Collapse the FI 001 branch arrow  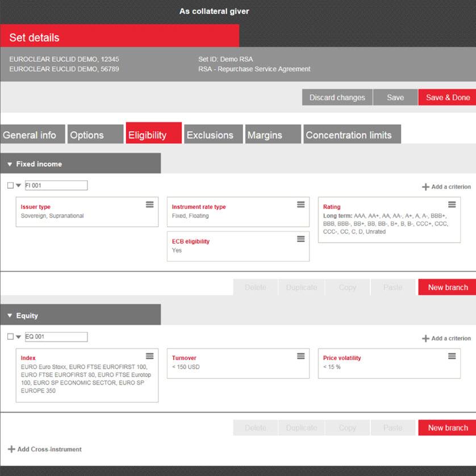(18, 185)
